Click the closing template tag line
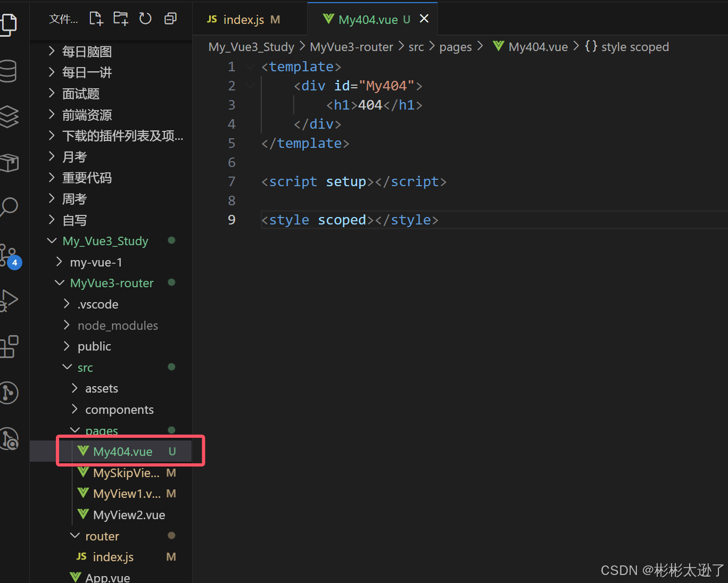The height and width of the screenshot is (583, 728). click(305, 143)
